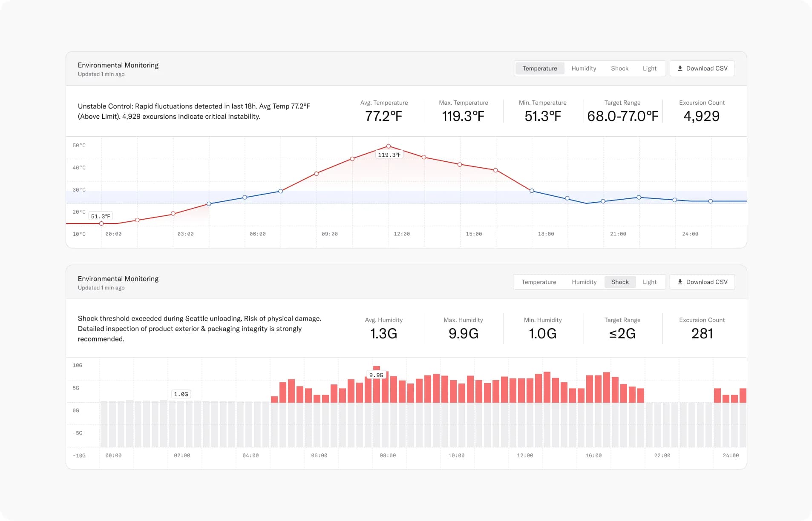The height and width of the screenshot is (521, 812).
Task: Download CSV from the shock panel
Action: (702, 282)
